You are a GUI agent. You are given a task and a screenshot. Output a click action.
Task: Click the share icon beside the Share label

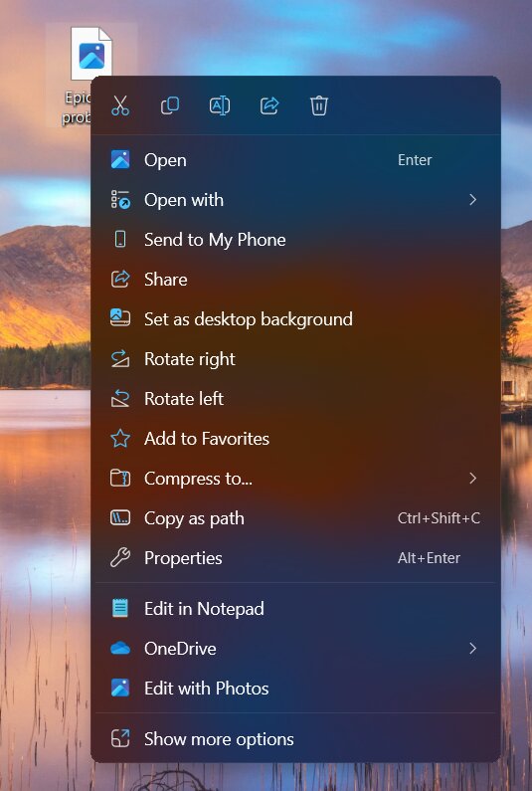pyautogui.click(x=120, y=279)
